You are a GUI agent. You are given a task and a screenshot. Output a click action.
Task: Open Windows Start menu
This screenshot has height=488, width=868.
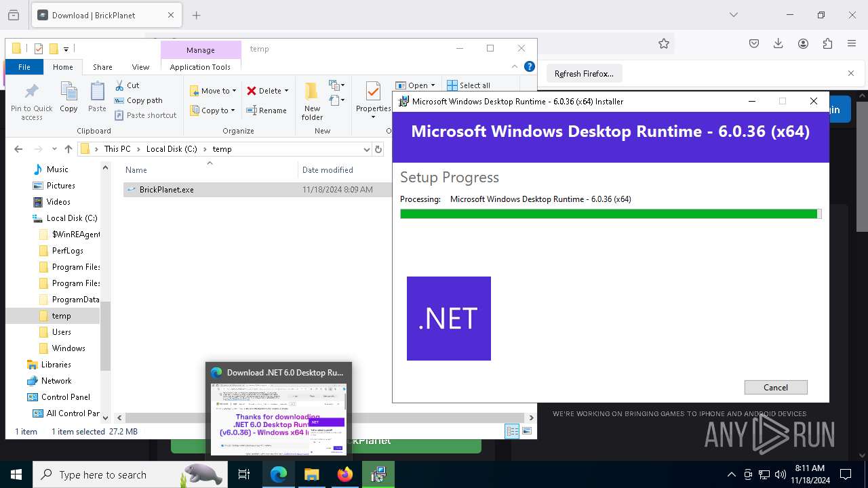16,474
